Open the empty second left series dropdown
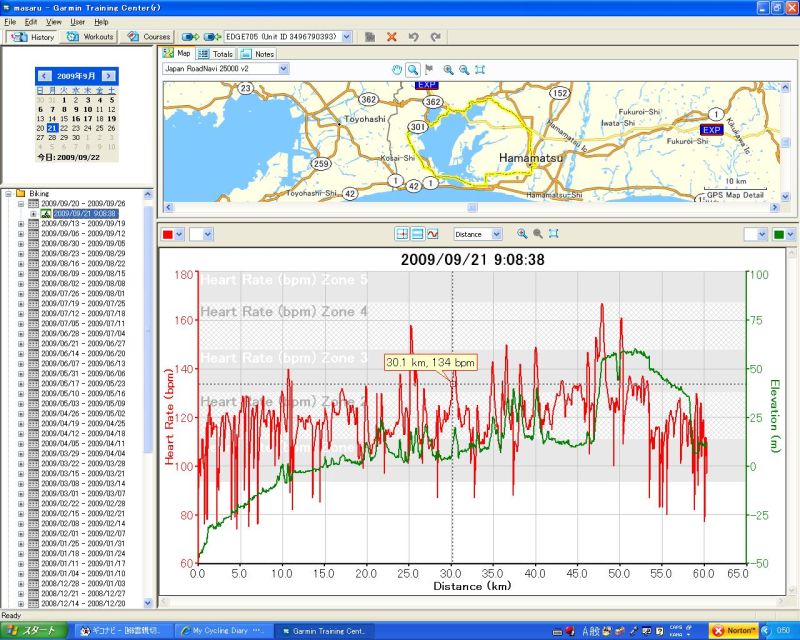Screen dimensions: 800x640 pyautogui.click(x=207, y=234)
